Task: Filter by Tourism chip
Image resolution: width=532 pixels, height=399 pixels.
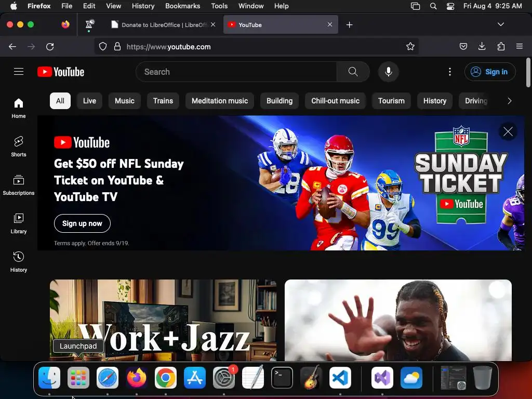Action: [391, 101]
